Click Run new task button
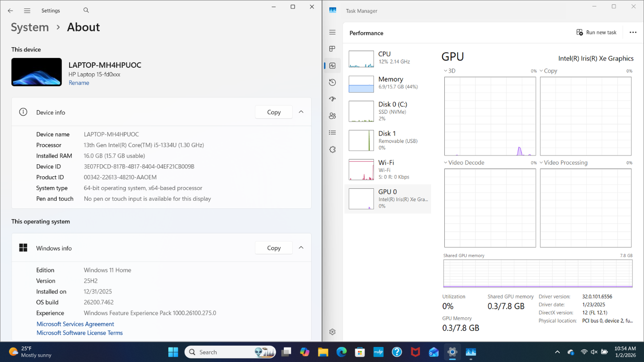This screenshot has width=644, height=362. pos(596,33)
